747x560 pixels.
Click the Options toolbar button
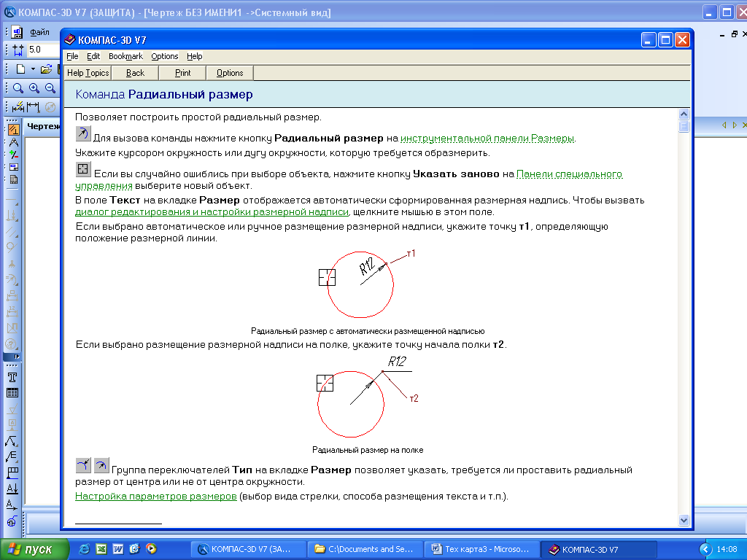[x=230, y=73]
